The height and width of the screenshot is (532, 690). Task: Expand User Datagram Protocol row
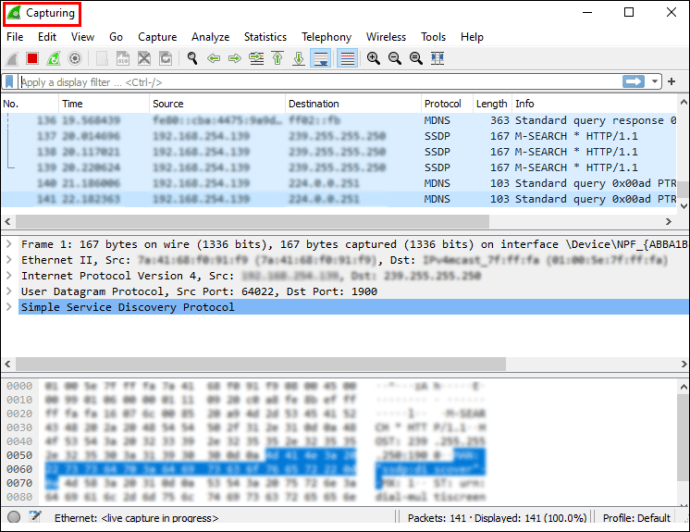(x=9, y=291)
